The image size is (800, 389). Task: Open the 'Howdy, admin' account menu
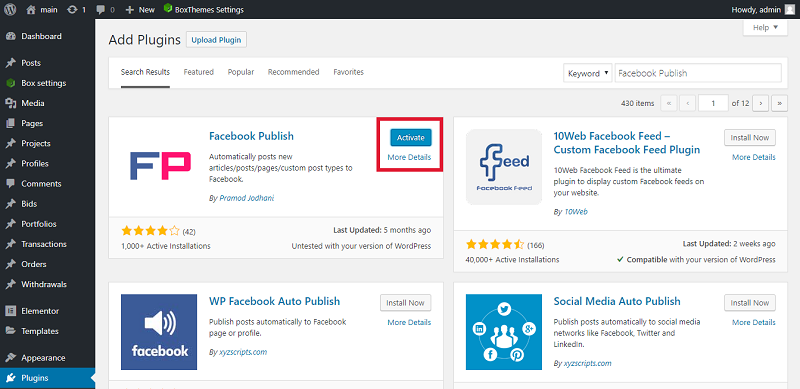(763, 9)
